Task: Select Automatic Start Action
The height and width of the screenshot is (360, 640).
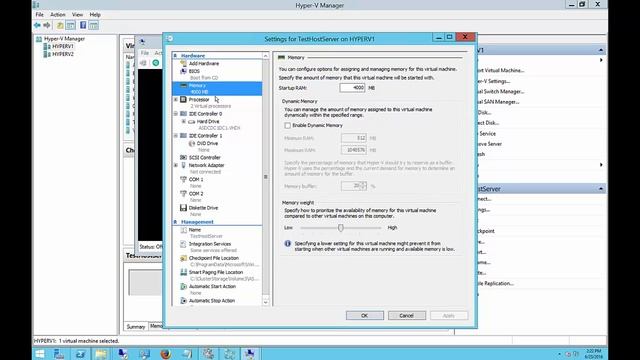Action: coord(212,287)
